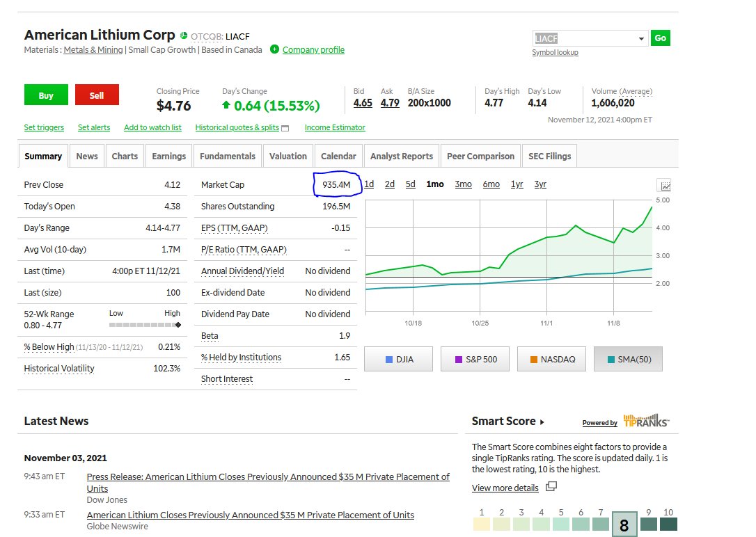Select the 1mo chart range
This screenshot has width=756, height=537.
(435, 184)
